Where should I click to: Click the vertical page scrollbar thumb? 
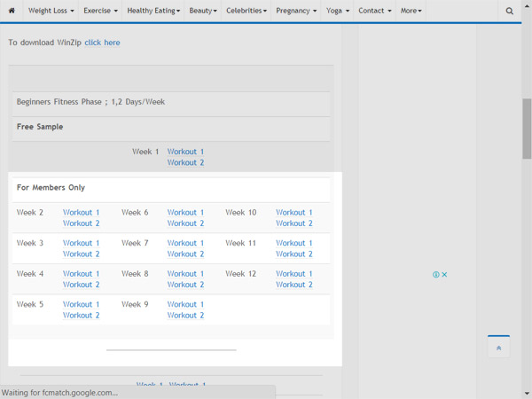pos(527,129)
